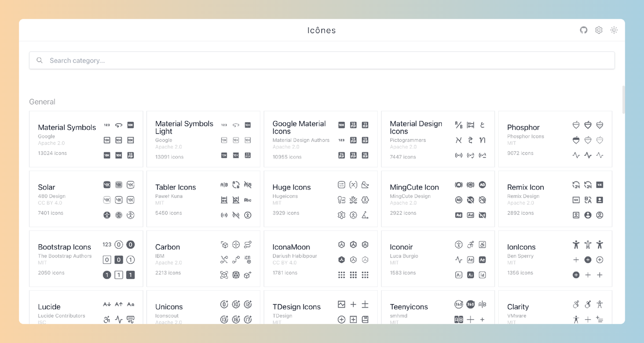Open the MingCute Icon collection
This screenshot has width=644, height=343.
[x=438, y=199]
